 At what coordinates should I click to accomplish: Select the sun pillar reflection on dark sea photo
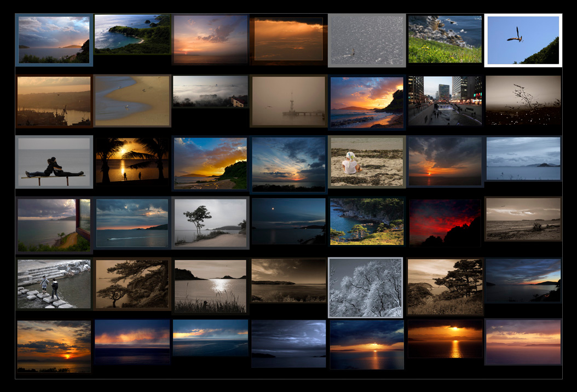tap(445, 339)
